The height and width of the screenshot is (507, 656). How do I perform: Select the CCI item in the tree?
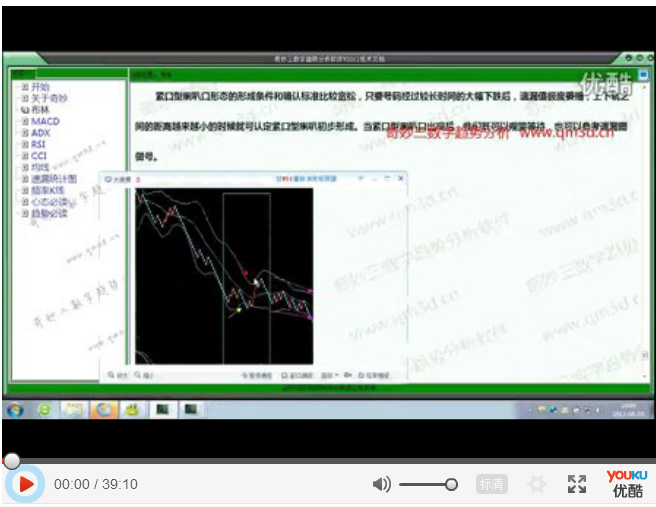[x=39, y=156]
